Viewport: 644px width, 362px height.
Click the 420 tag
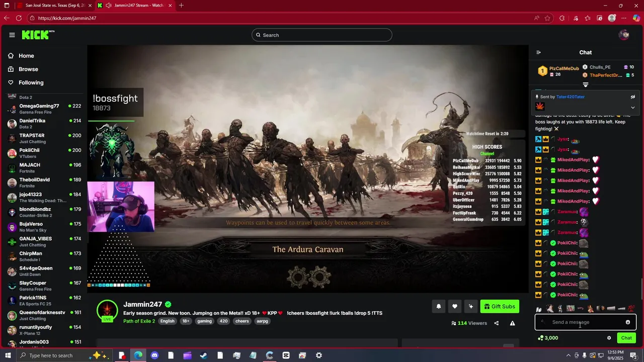point(224,321)
